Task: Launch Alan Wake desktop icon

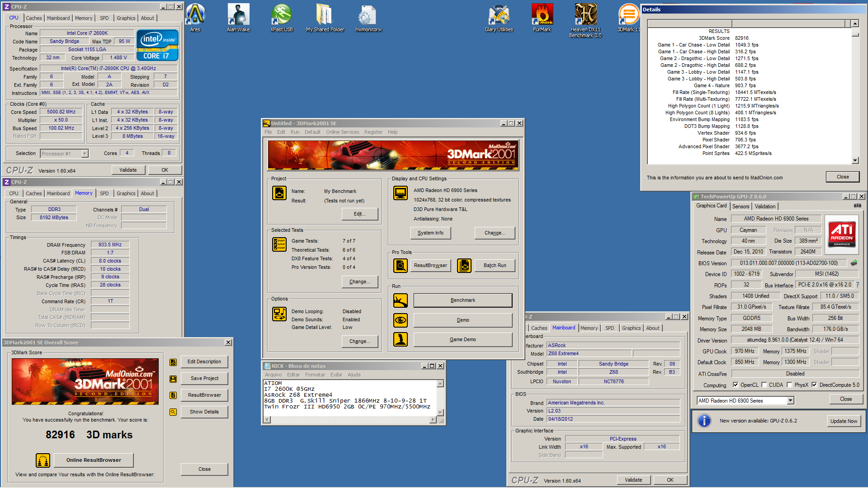Action: point(238,18)
